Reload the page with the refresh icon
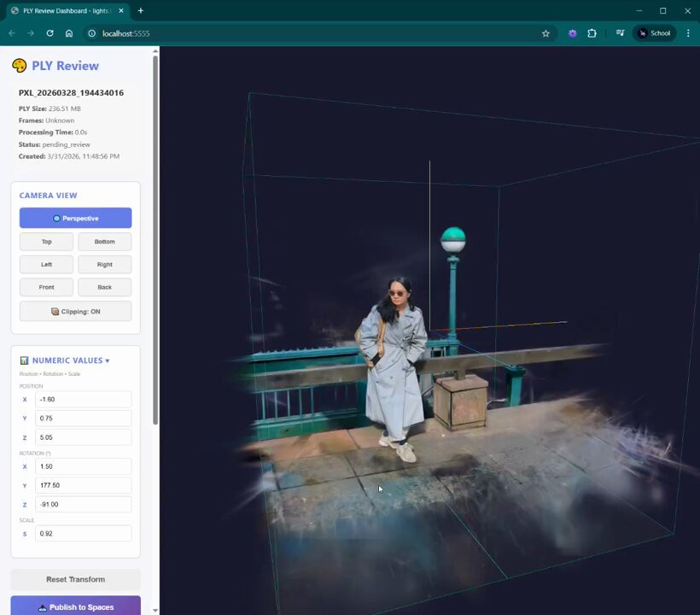The image size is (700, 615). coord(50,33)
